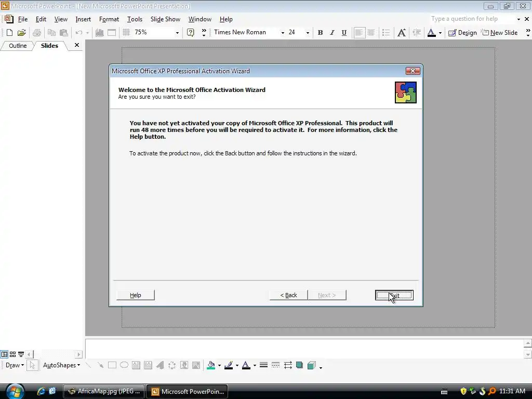Open the Slide Show menu
This screenshot has height=399, width=532.
[165, 19]
